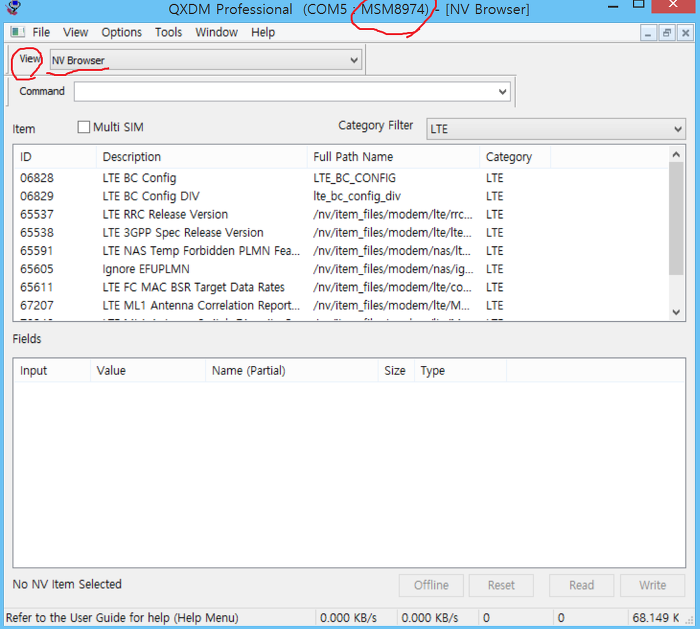Open the View menu in menu bar
700x629 pixels.
pyautogui.click(x=75, y=33)
